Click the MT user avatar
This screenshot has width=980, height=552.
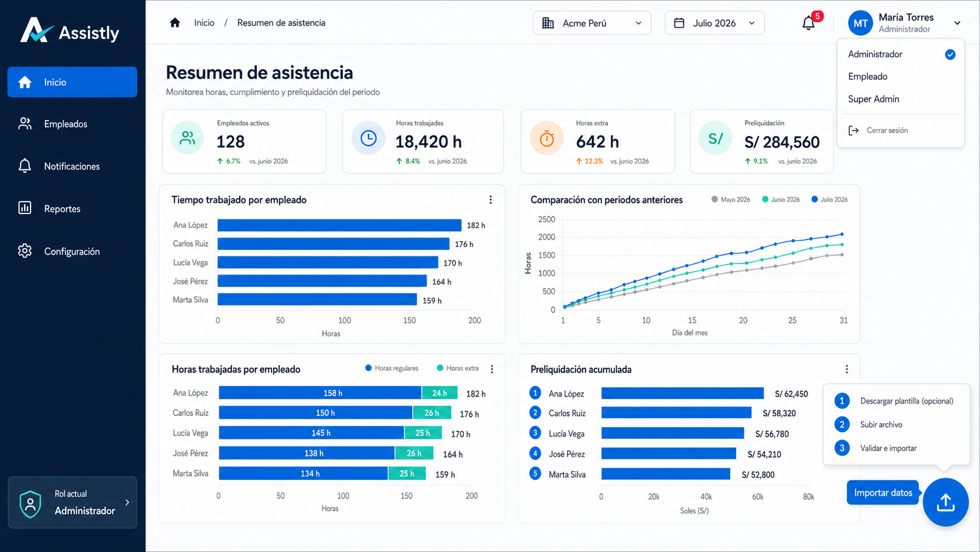click(860, 23)
